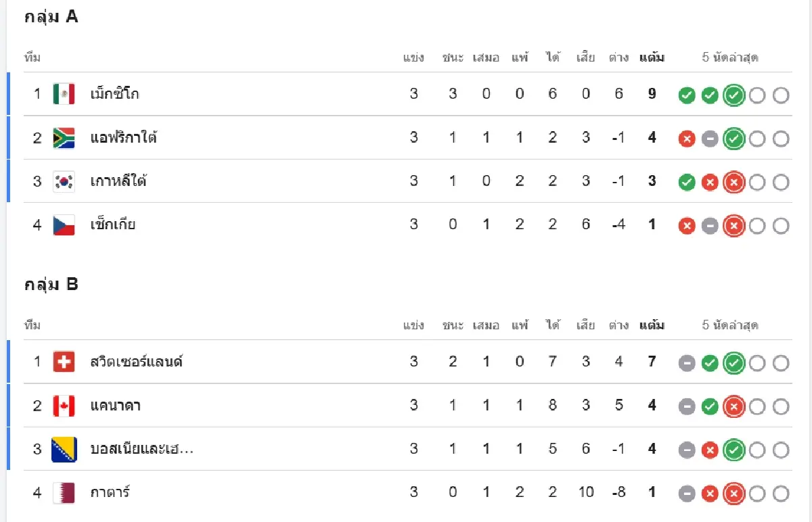Click the Bosnia and Herzegovina flag icon
This screenshot has width=812, height=522.
click(64, 449)
